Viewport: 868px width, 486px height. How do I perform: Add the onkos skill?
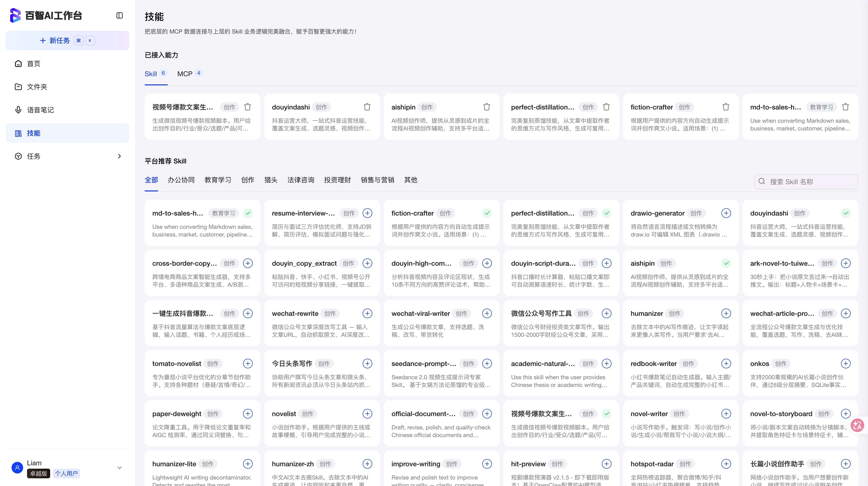point(846,364)
